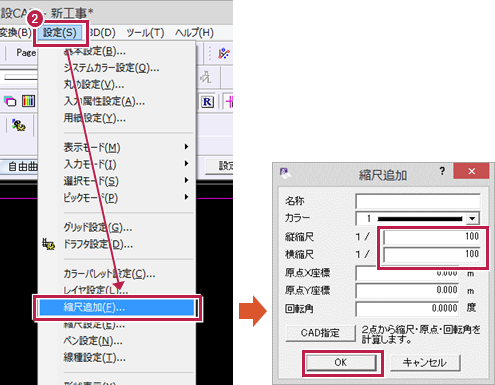
Task: Expand the 入力モード(I) submenu
Action: (x=186, y=163)
